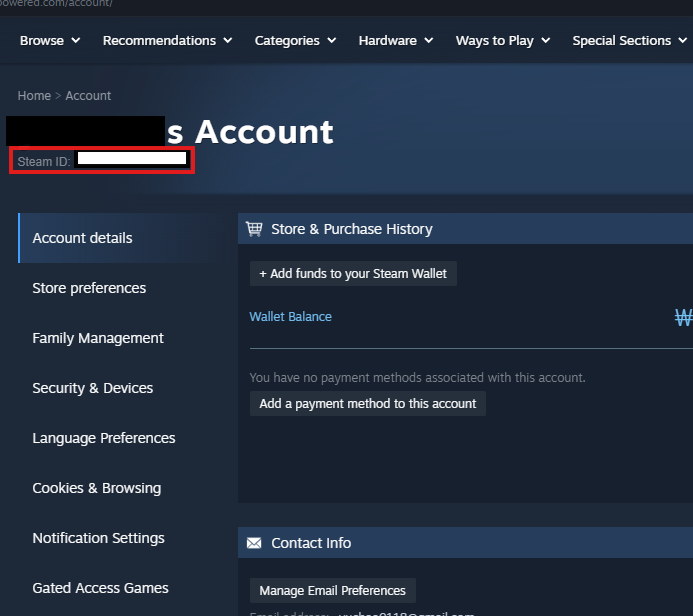
Task: Open Cookies & Browsing settings
Action: click(x=96, y=488)
